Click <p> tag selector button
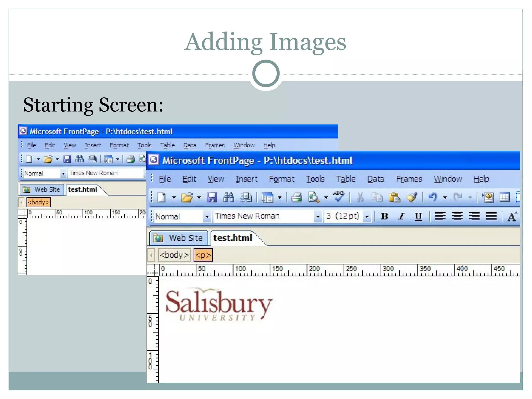Image resolution: width=532 pixels, height=399 pixels. click(203, 255)
